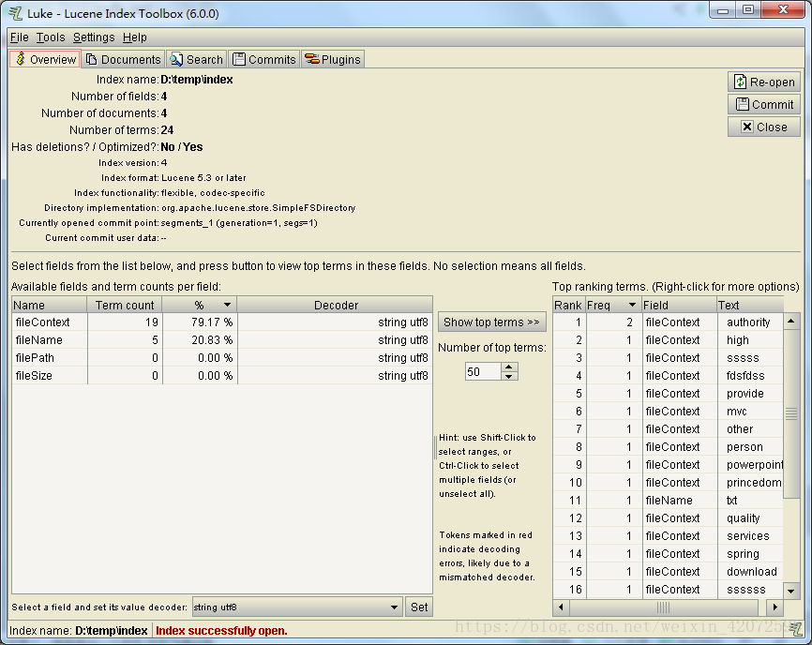
Task: Click the % column sort arrow
Action: 227,305
